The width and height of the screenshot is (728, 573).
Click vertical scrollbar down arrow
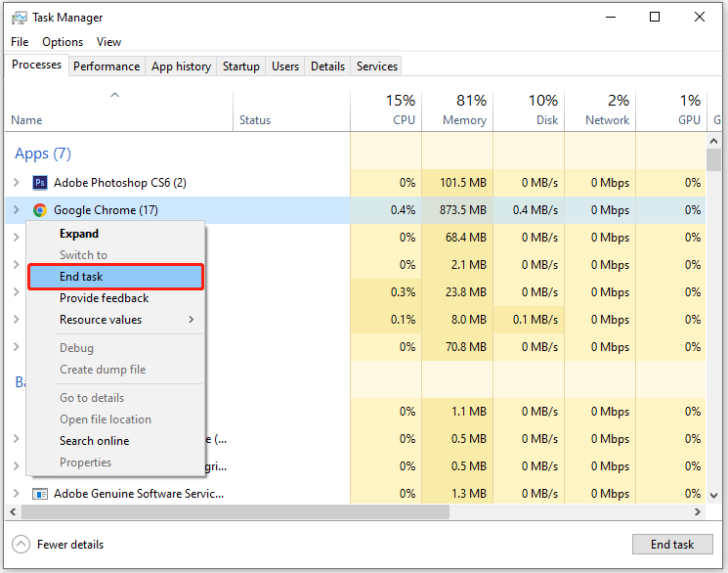(713, 496)
